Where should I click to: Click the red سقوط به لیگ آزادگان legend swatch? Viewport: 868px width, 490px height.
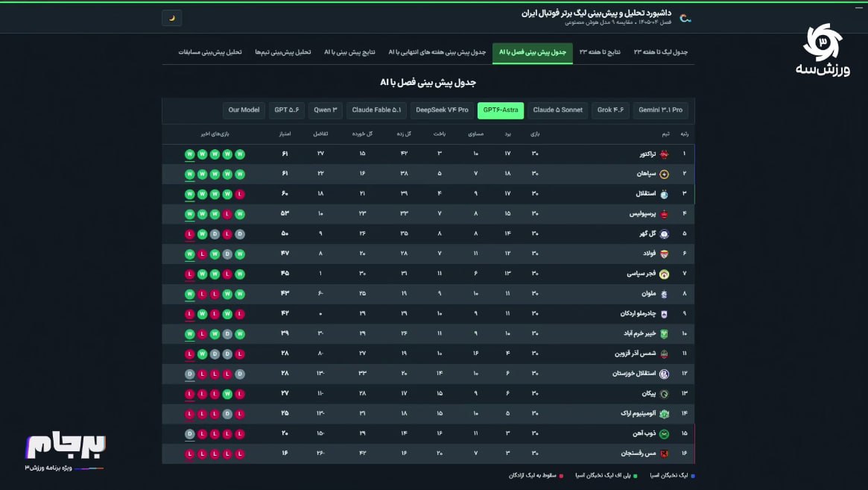coord(561,476)
